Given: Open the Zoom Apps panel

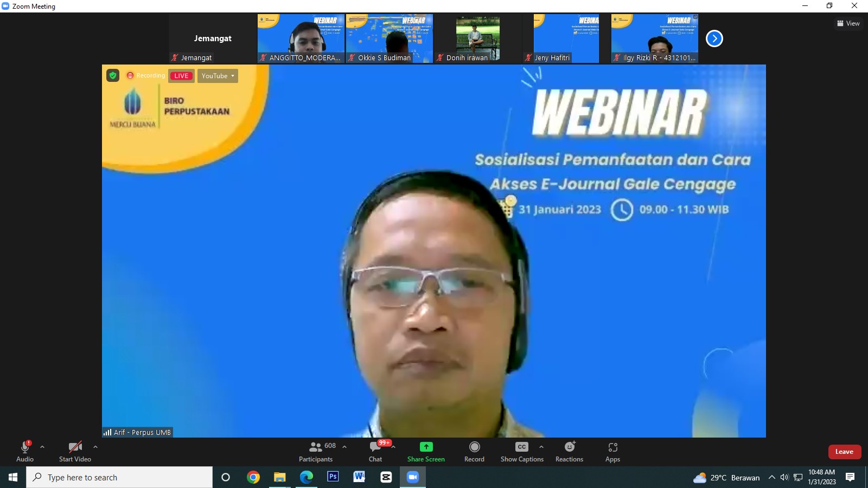Looking at the screenshot, I should pyautogui.click(x=612, y=451).
